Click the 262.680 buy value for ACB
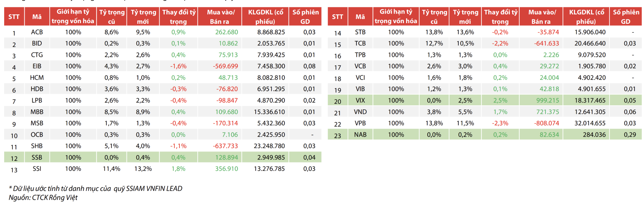This screenshot has height=206, width=644. click(x=227, y=32)
